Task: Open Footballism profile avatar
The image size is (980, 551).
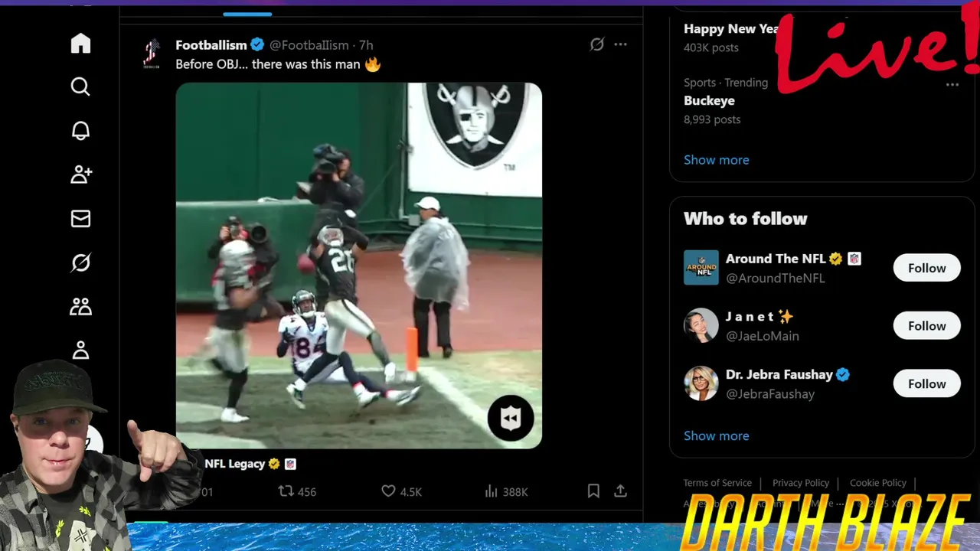Action: tap(152, 54)
